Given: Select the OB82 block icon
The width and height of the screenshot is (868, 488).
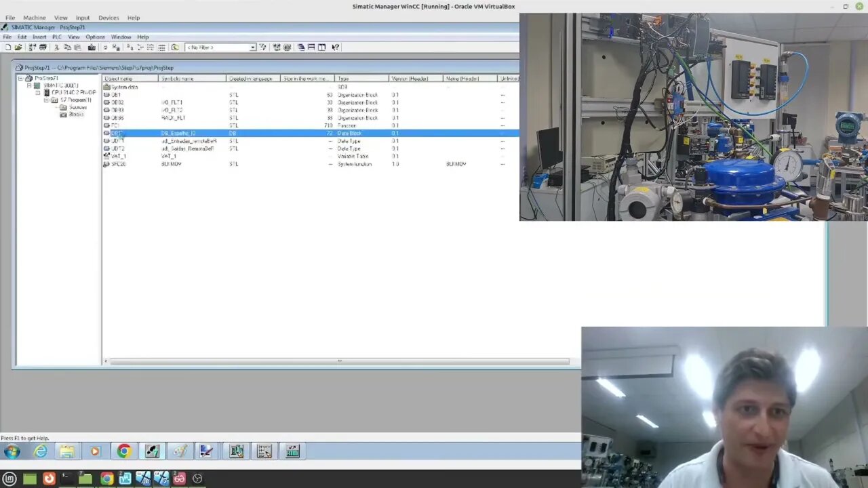Looking at the screenshot, I should pos(106,102).
